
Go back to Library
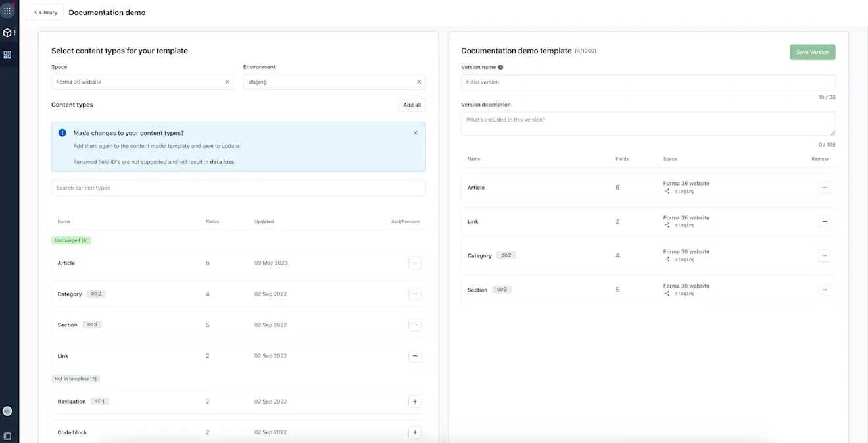[45, 13]
